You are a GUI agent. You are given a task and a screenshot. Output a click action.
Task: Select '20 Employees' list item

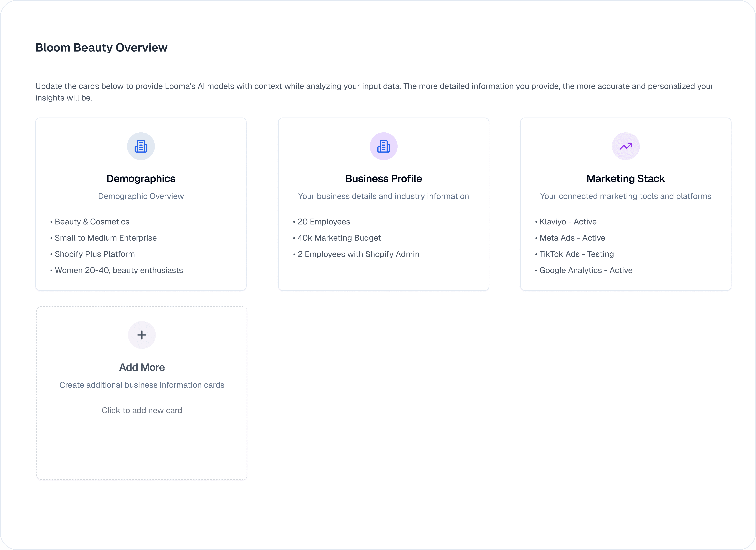pyautogui.click(x=322, y=222)
